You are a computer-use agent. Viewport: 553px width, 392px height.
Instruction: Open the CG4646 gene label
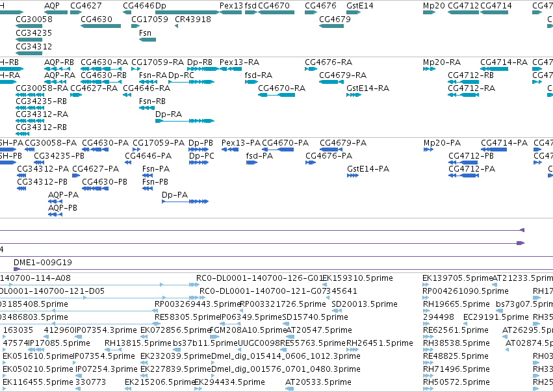tap(138, 6)
